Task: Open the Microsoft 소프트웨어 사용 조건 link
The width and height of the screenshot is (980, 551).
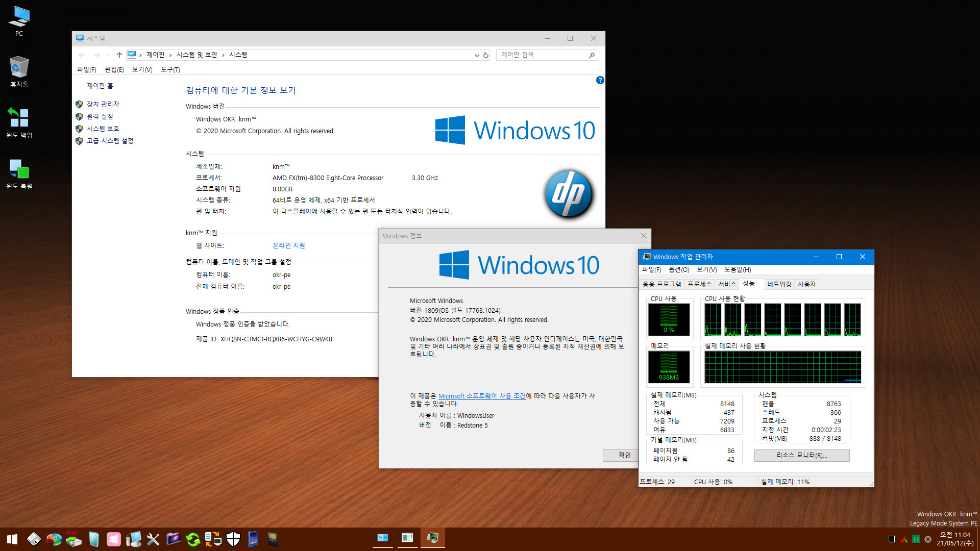Action: pyautogui.click(x=482, y=396)
